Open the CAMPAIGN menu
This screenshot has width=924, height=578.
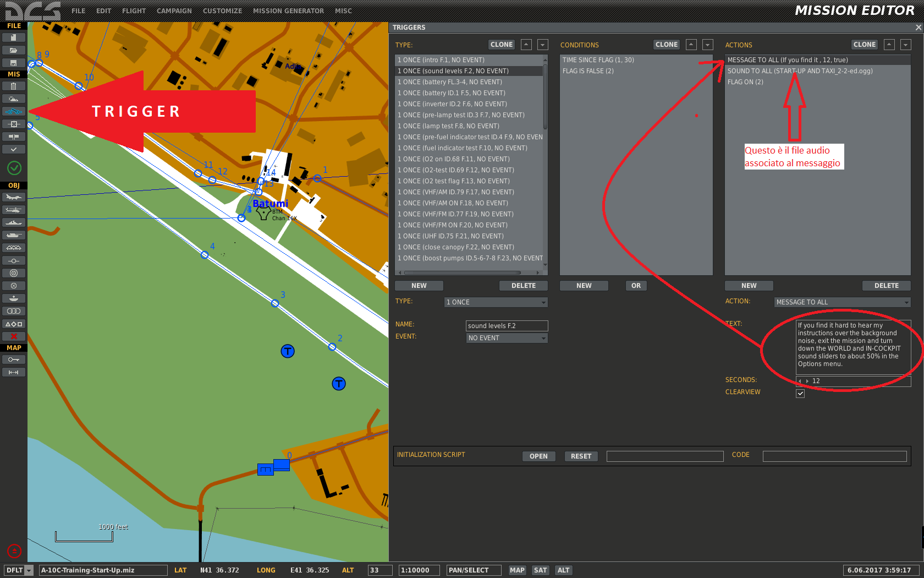pos(174,11)
